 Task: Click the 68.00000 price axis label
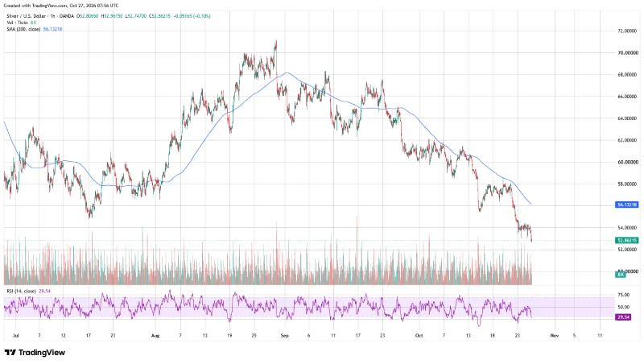coord(628,75)
